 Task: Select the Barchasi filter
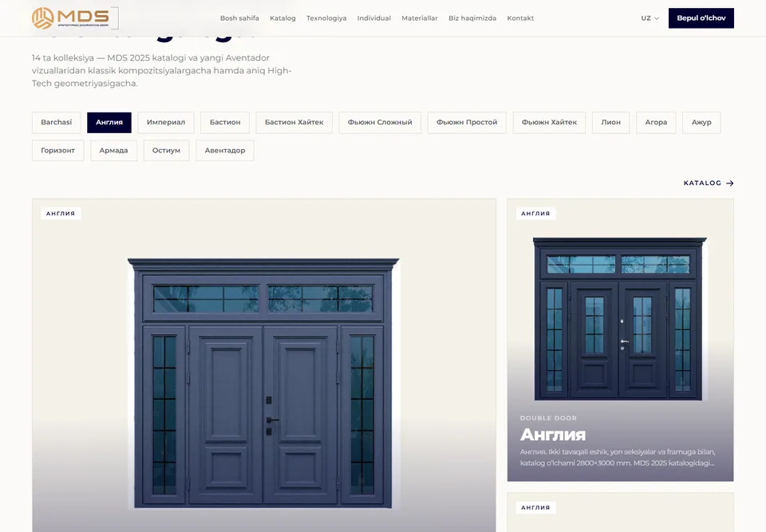click(x=56, y=123)
